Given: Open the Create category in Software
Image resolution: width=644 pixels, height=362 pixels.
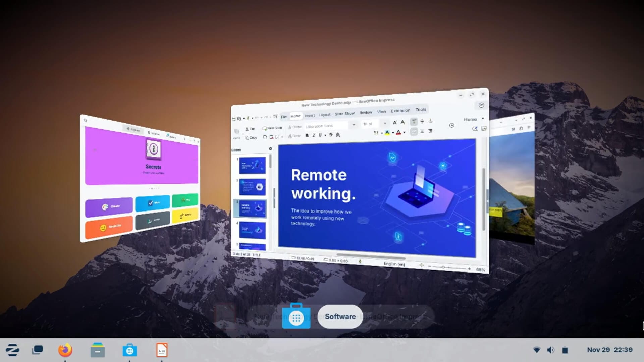Looking at the screenshot, I should pyautogui.click(x=109, y=206).
